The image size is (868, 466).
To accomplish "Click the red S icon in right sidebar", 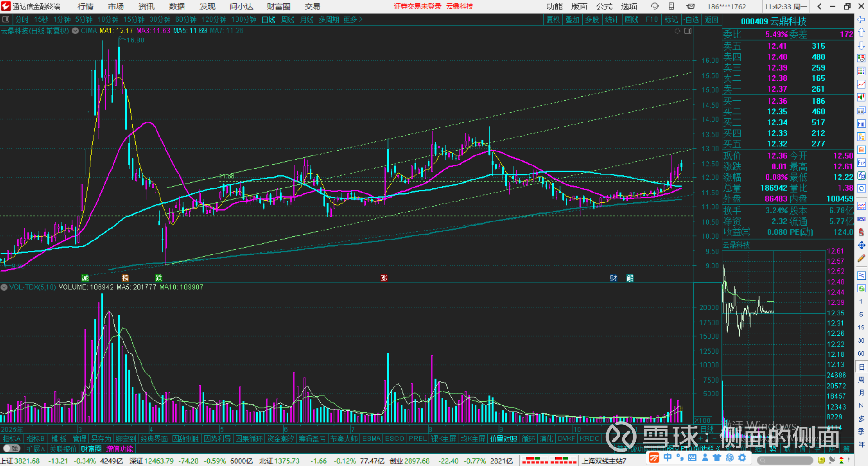I will [x=861, y=232].
